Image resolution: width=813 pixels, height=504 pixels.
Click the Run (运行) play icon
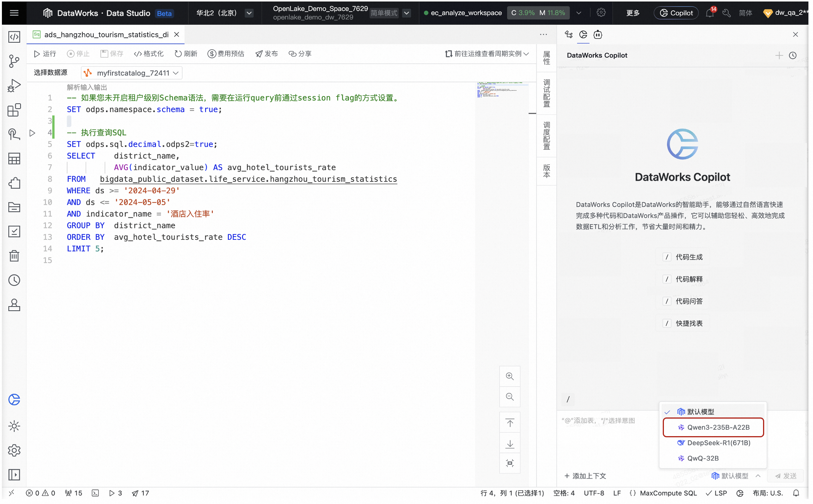click(x=37, y=54)
